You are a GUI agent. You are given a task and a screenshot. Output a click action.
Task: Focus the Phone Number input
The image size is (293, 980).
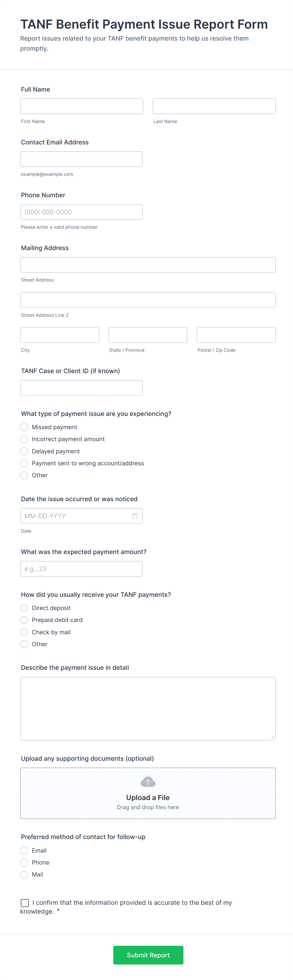click(x=81, y=212)
